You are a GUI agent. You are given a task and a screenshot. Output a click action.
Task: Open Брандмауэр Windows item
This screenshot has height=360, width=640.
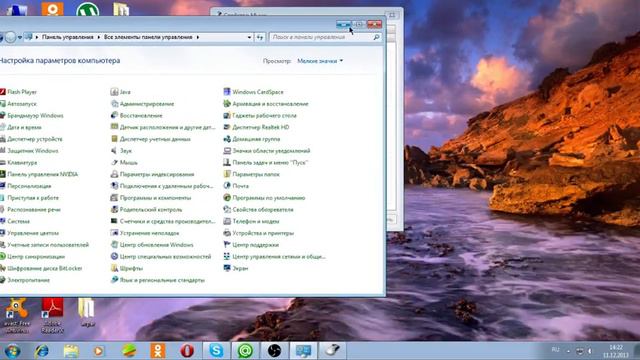(x=32, y=116)
